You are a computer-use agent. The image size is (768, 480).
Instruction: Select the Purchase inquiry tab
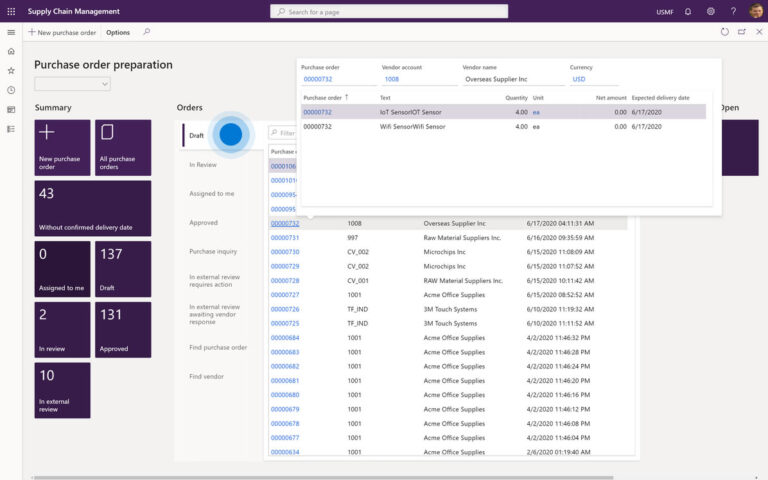pyautogui.click(x=213, y=251)
